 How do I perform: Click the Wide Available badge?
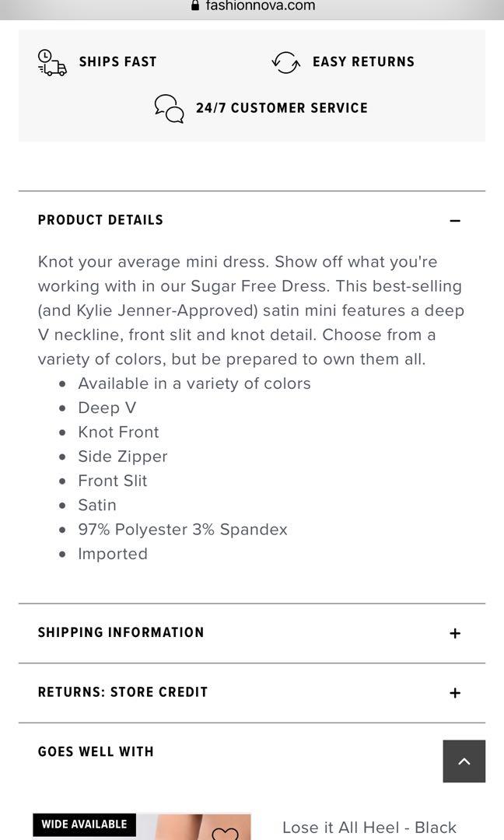pyautogui.click(x=84, y=824)
